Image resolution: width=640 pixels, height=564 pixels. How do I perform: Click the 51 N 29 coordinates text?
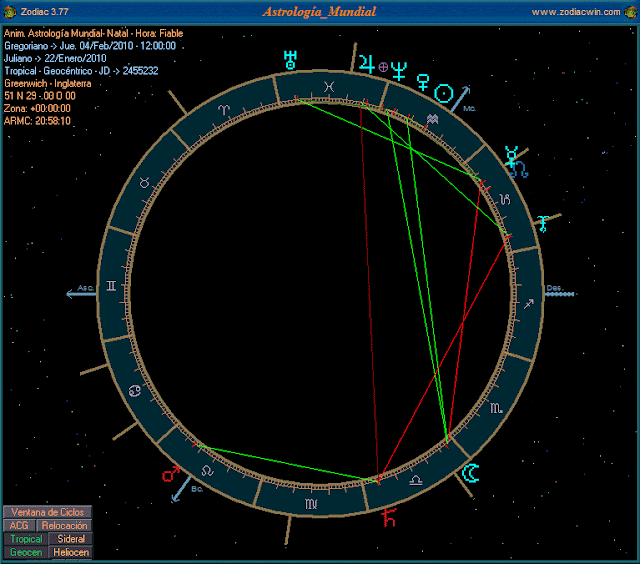[40, 96]
